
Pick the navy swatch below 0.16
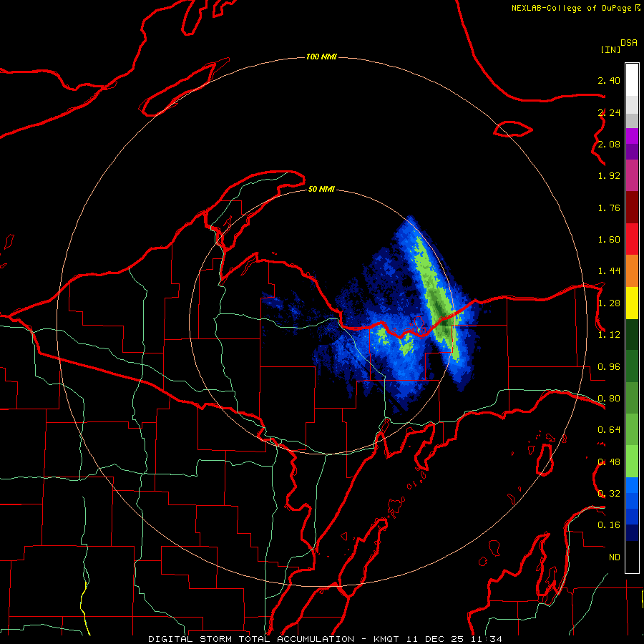click(x=632, y=533)
